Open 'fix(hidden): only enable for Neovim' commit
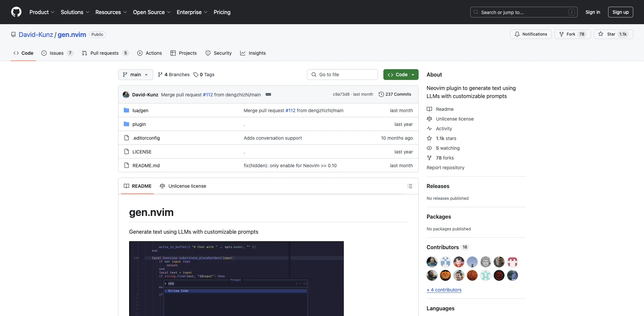The image size is (644, 316). click(x=290, y=166)
